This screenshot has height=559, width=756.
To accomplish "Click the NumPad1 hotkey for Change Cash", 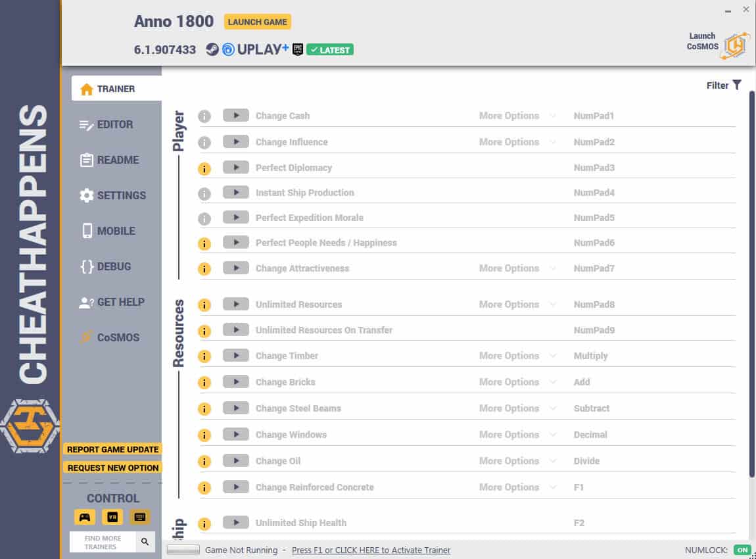I will point(594,116).
